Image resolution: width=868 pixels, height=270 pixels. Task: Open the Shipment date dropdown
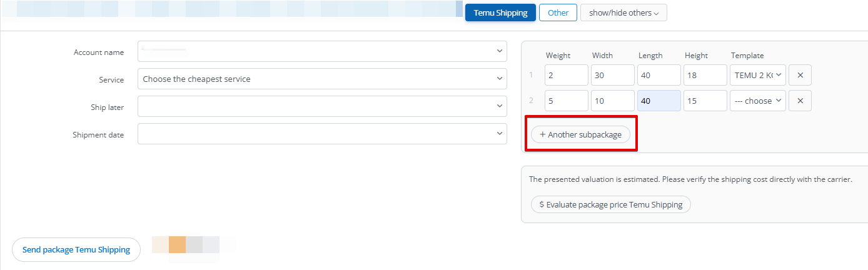click(322, 134)
